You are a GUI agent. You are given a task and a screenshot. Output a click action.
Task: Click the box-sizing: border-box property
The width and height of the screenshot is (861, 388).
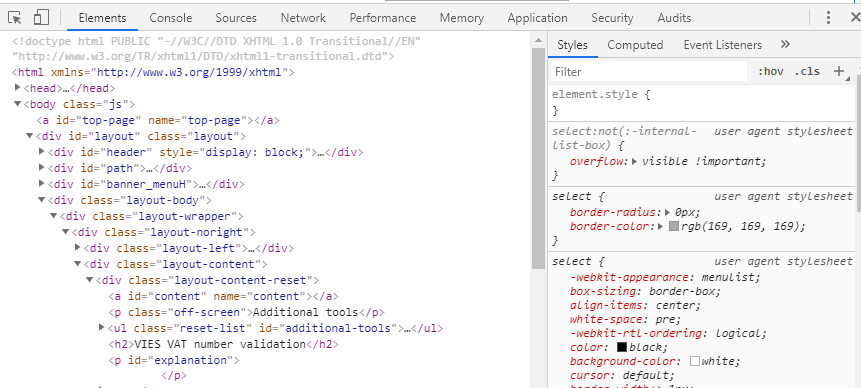(645, 291)
